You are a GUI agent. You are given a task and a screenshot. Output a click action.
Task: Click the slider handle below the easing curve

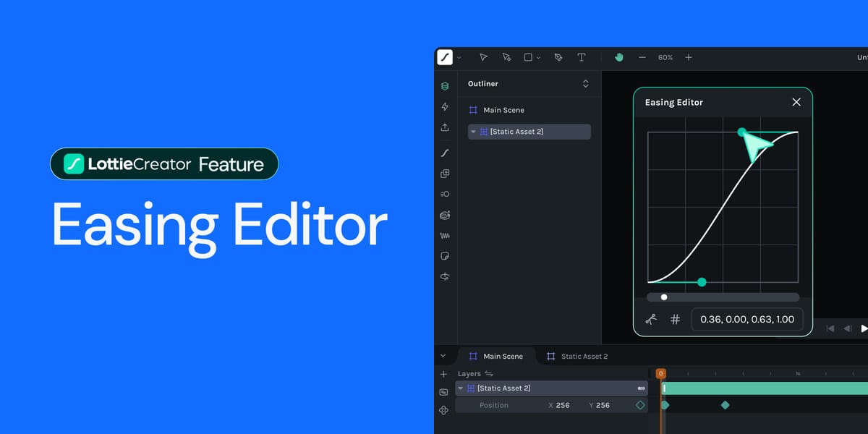[x=663, y=297]
